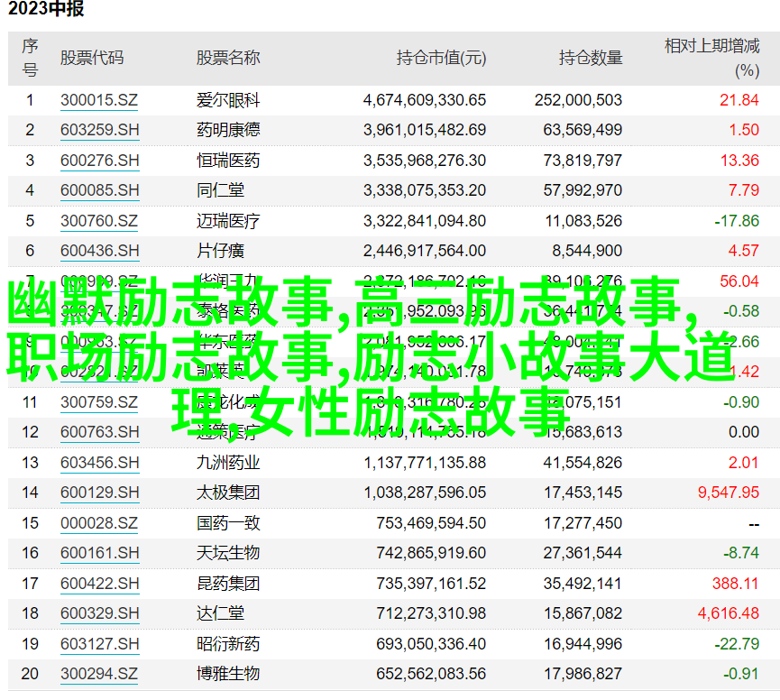The width and height of the screenshot is (780, 700).
Task: Click change value -22.79
Action: click(x=737, y=644)
